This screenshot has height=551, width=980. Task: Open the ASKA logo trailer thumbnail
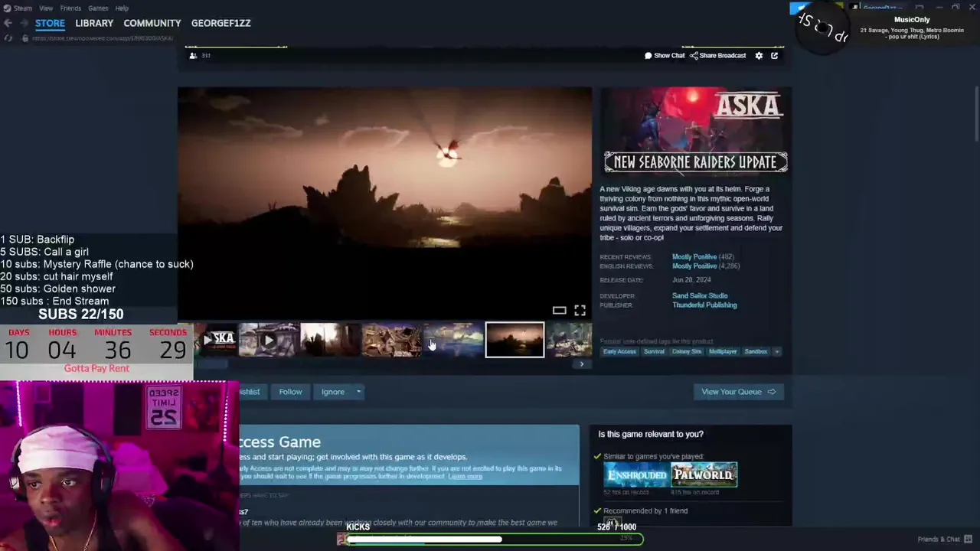[215, 340]
